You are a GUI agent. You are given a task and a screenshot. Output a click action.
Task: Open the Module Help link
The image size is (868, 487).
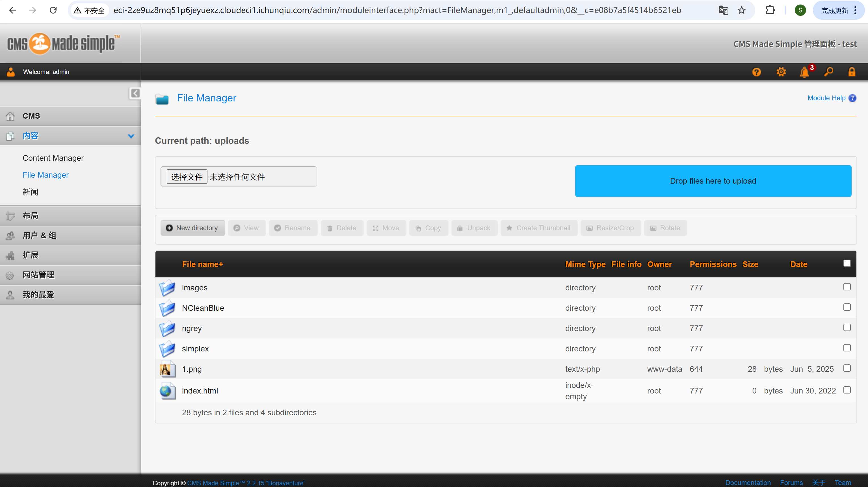(x=826, y=98)
